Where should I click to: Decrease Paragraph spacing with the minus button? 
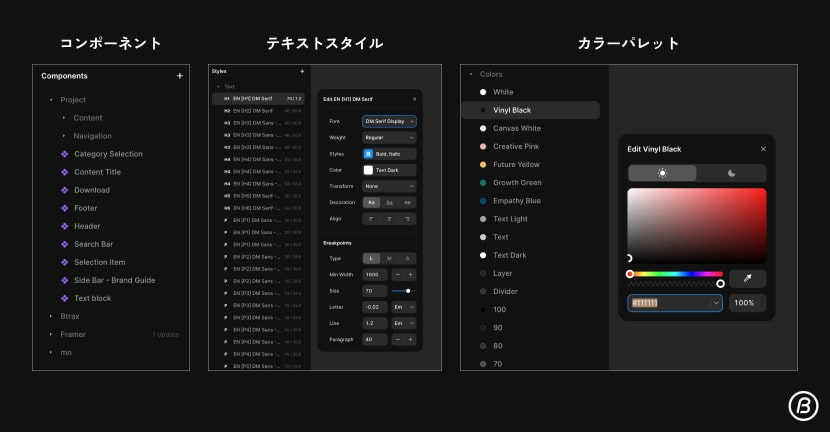pos(398,339)
